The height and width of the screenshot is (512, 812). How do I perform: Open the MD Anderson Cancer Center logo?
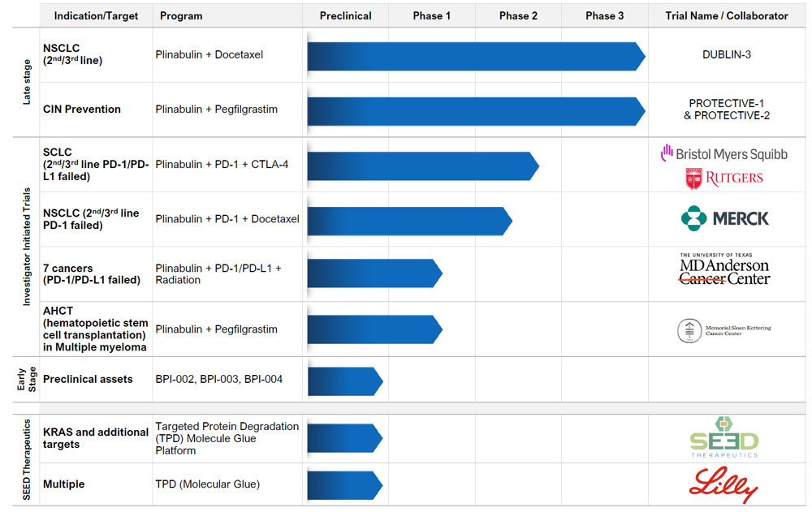724,269
